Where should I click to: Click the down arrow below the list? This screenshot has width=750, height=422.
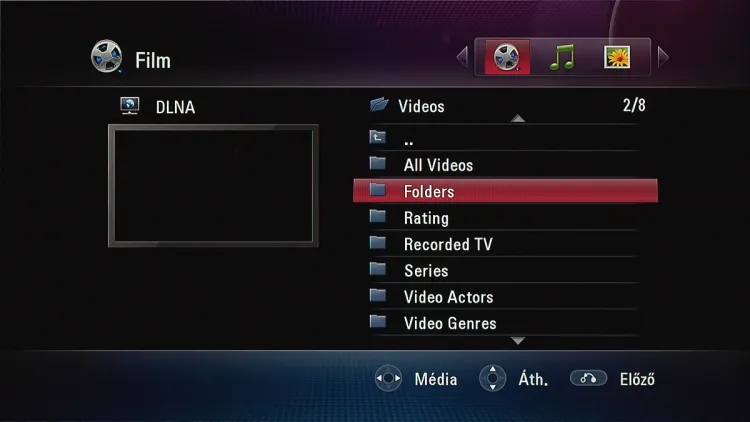pyautogui.click(x=518, y=341)
